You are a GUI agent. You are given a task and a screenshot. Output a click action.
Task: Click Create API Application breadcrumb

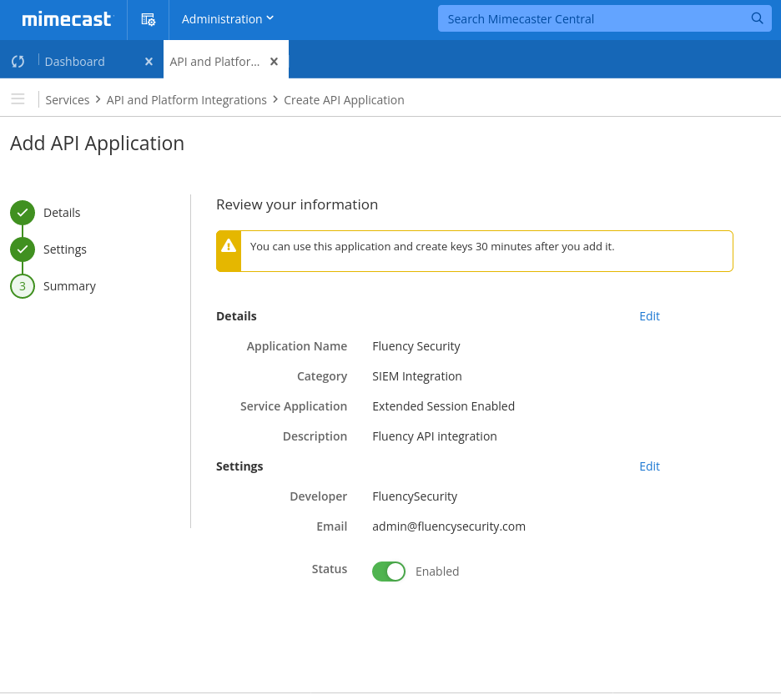(344, 100)
